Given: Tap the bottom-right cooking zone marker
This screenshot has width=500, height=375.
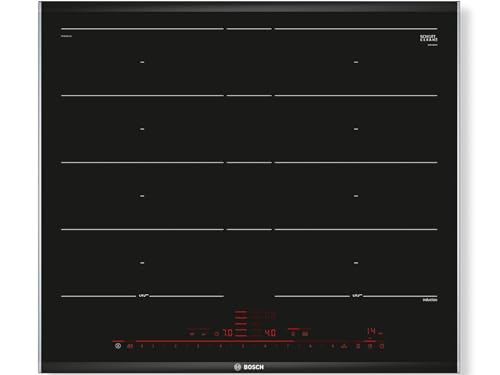Looking at the screenshot, I should pos(356,263).
